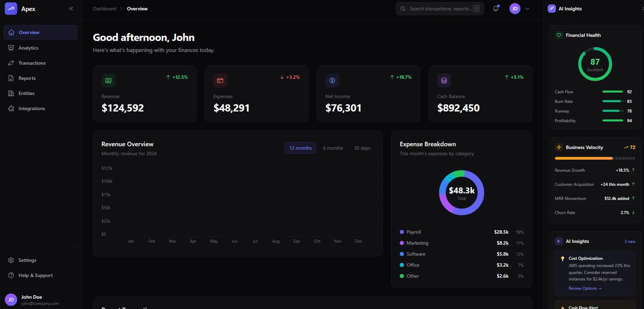
Task: Collapse the sidebar using the chevron
Action: pos(70,8)
